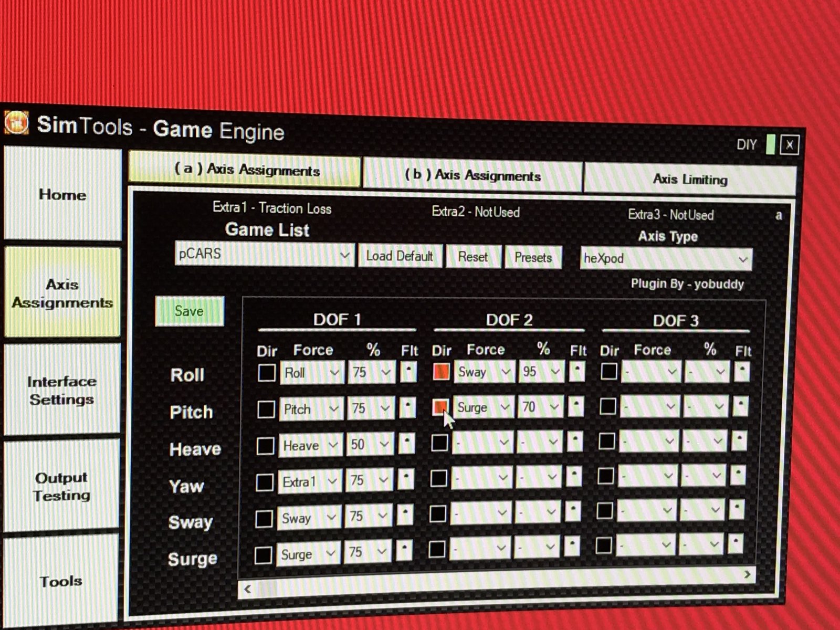The width and height of the screenshot is (840, 630).
Task: Toggle DOF 1 Dir checkbox for Pitch
Action: (266, 409)
